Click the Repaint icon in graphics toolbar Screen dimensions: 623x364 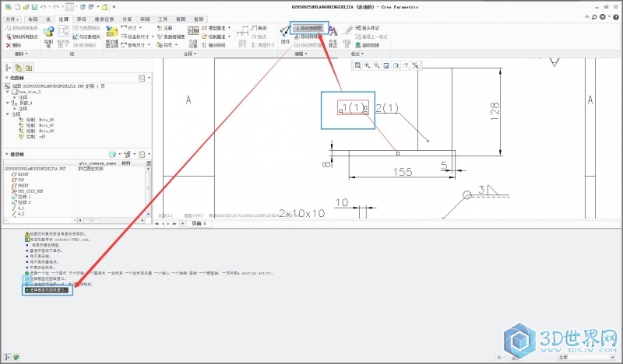pos(386,65)
